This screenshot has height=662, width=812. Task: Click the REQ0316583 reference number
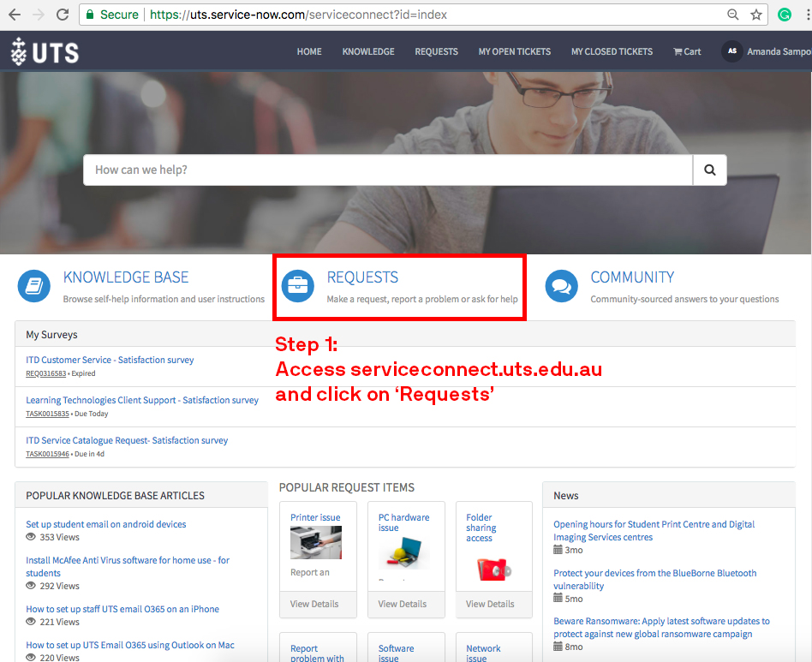click(x=45, y=373)
